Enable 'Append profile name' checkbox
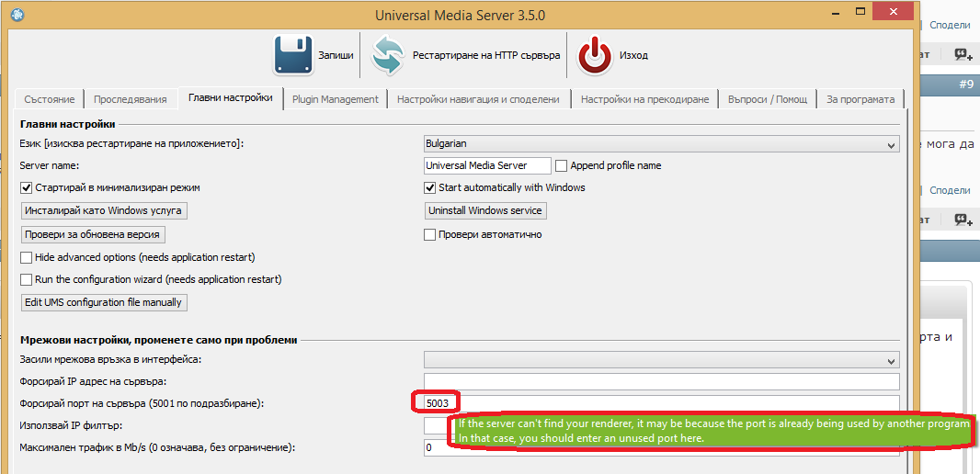The width and height of the screenshot is (980, 474). point(561,166)
